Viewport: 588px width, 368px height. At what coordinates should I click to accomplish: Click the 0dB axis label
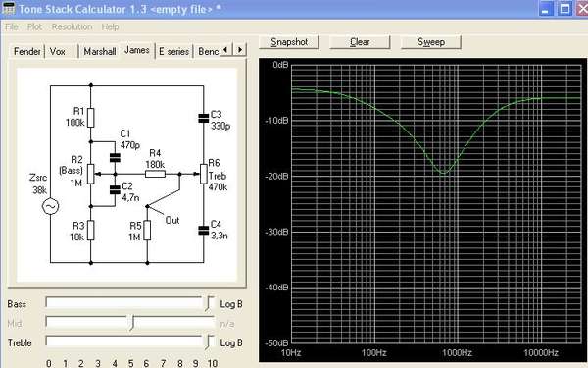(280, 65)
